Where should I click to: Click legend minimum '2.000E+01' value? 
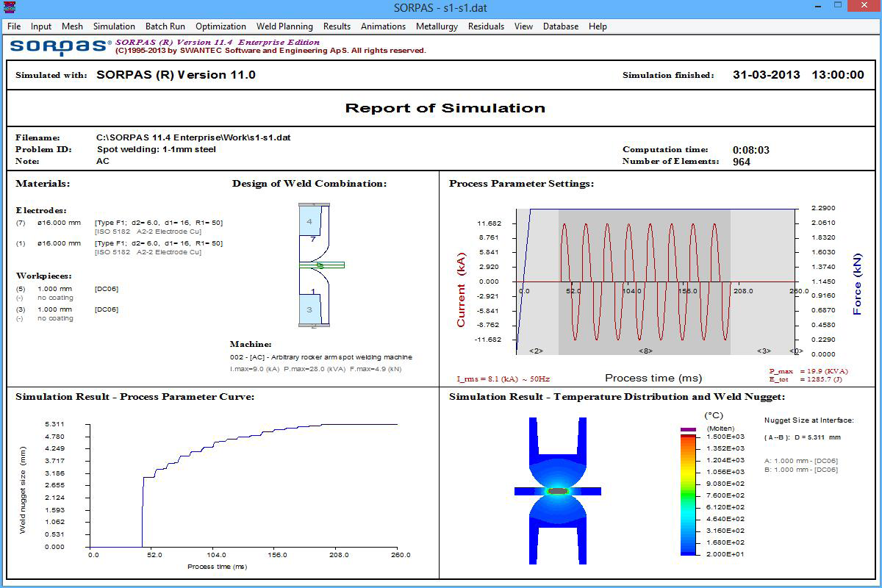724,554
